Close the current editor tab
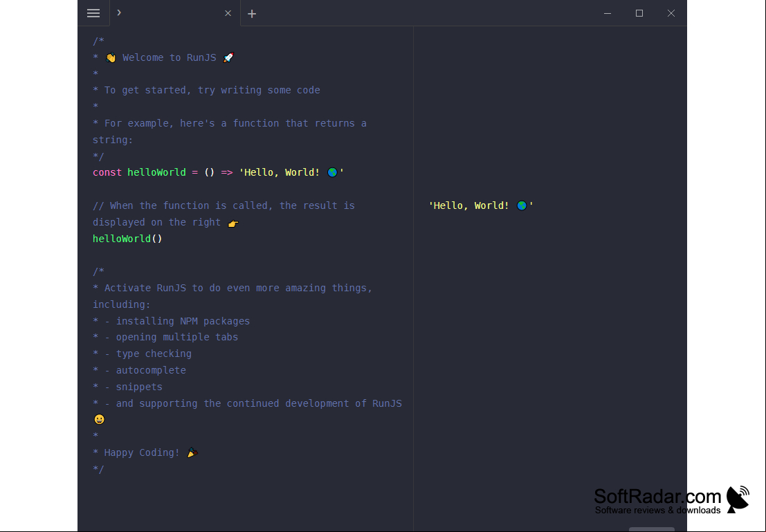 click(x=228, y=13)
